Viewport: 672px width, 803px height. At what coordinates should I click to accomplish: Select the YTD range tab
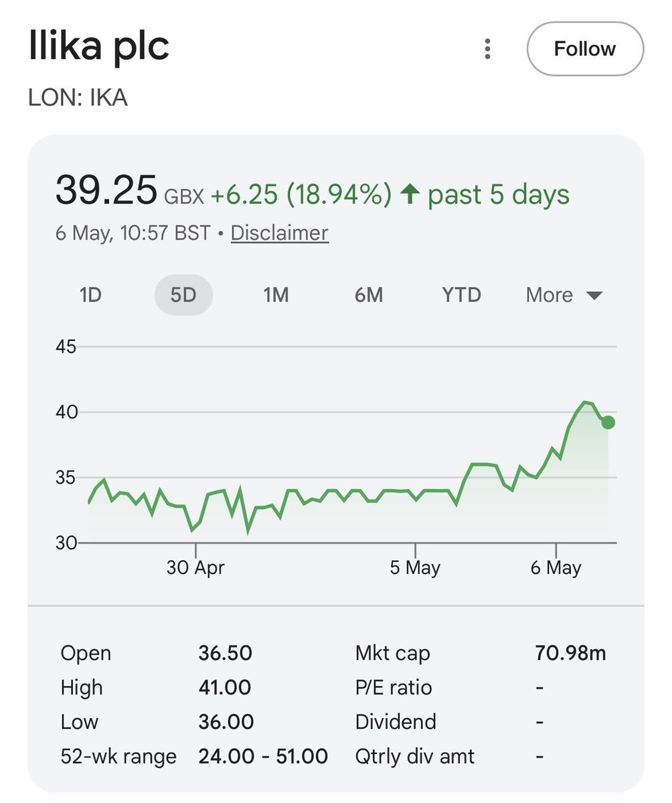(x=462, y=295)
